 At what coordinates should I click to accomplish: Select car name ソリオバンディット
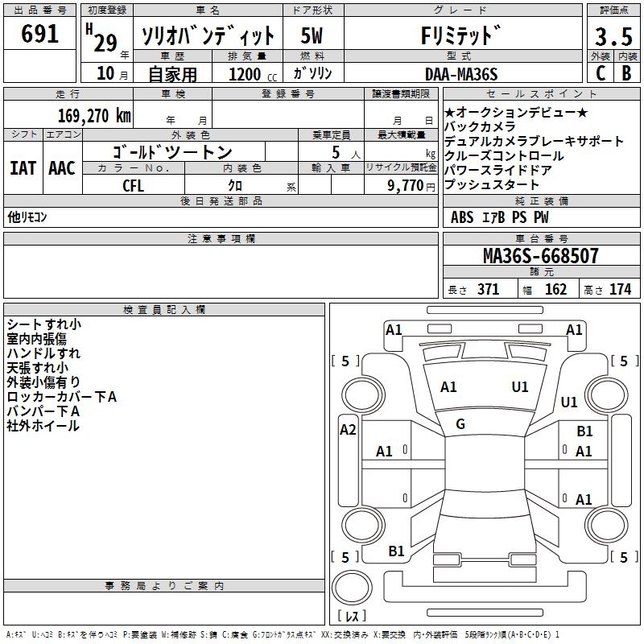click(x=208, y=35)
